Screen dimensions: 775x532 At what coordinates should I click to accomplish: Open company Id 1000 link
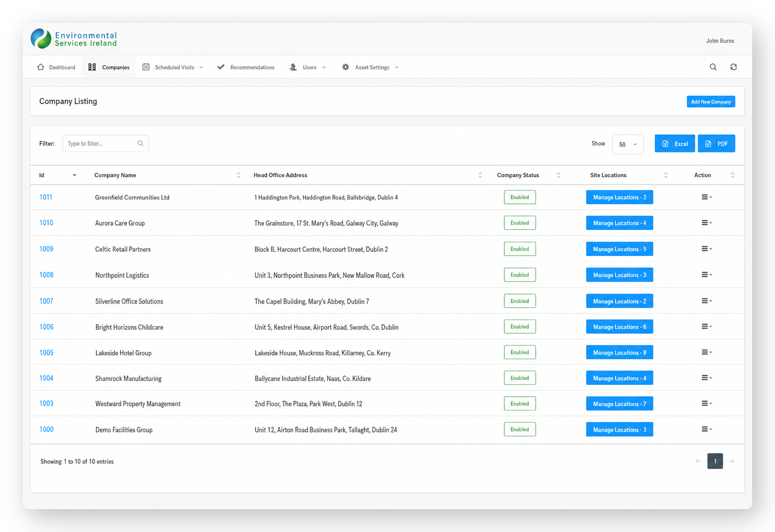pos(46,429)
